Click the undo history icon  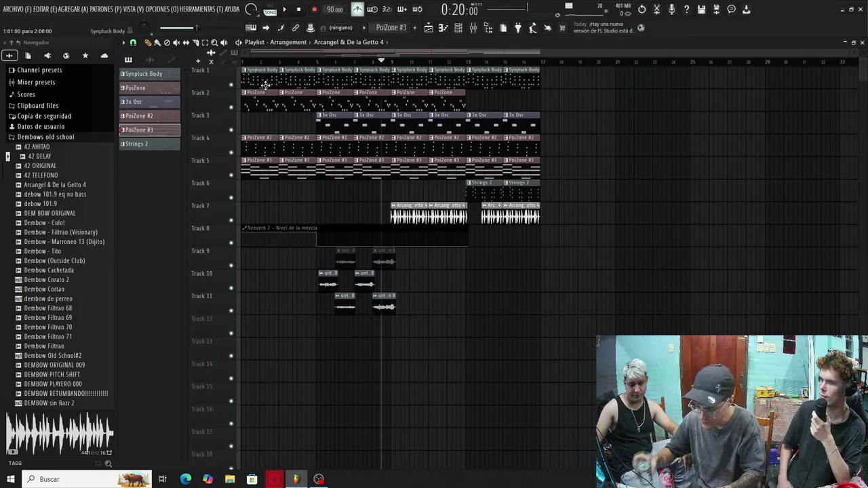pyautogui.click(x=642, y=9)
